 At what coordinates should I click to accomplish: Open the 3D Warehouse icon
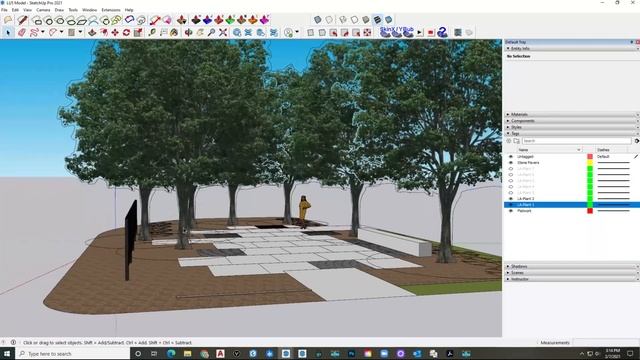(237, 32)
